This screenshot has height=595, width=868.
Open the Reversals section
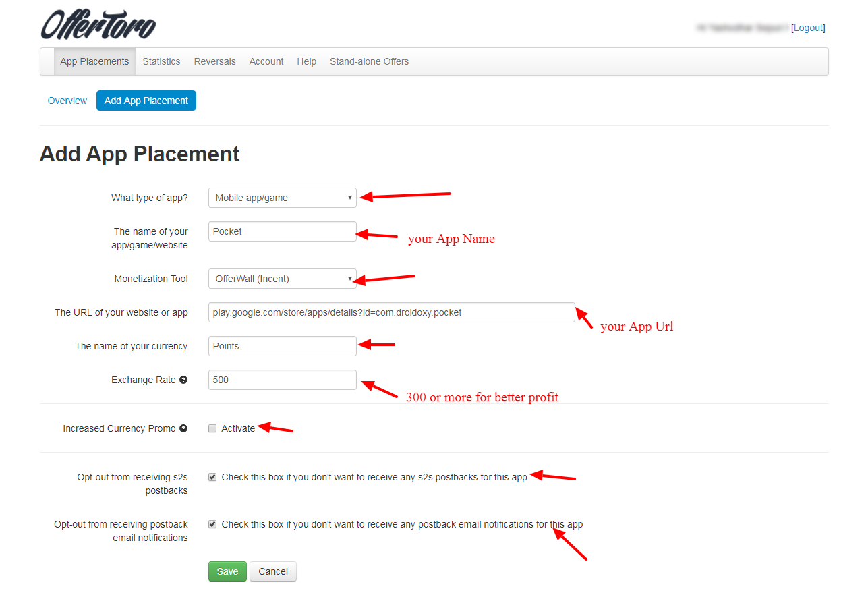pos(214,61)
